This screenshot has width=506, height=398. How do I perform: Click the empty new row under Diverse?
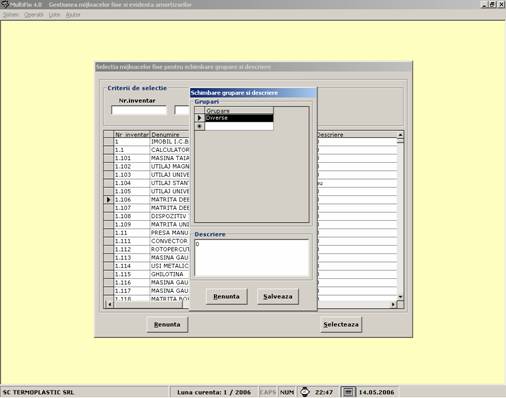tap(239, 126)
